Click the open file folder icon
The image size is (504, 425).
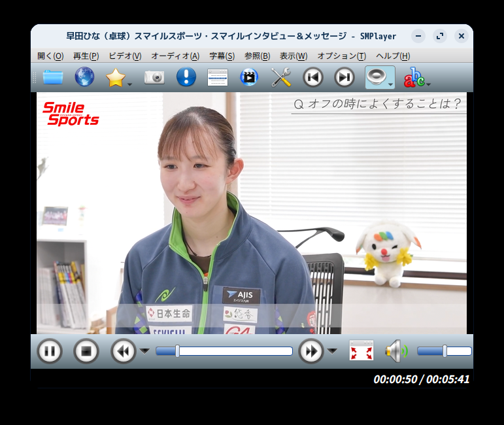tap(53, 77)
